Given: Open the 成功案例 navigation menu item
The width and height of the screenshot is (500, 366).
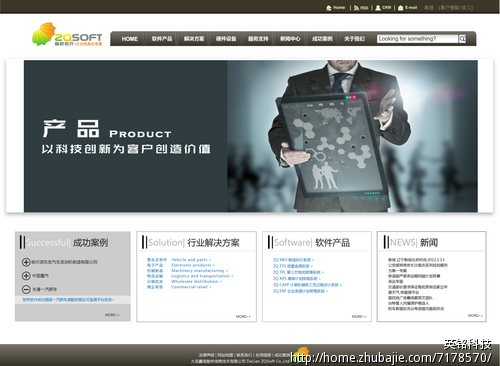Looking at the screenshot, I should coord(322,39).
